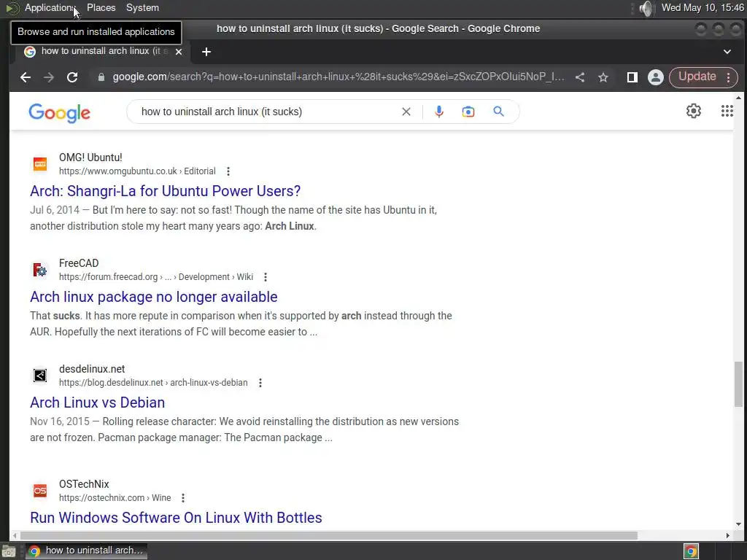
Task: Open the Chrome profile avatar
Action: [656, 77]
